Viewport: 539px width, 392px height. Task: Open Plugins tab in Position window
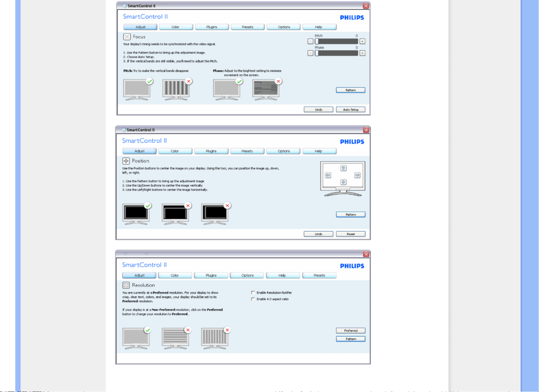211,151
